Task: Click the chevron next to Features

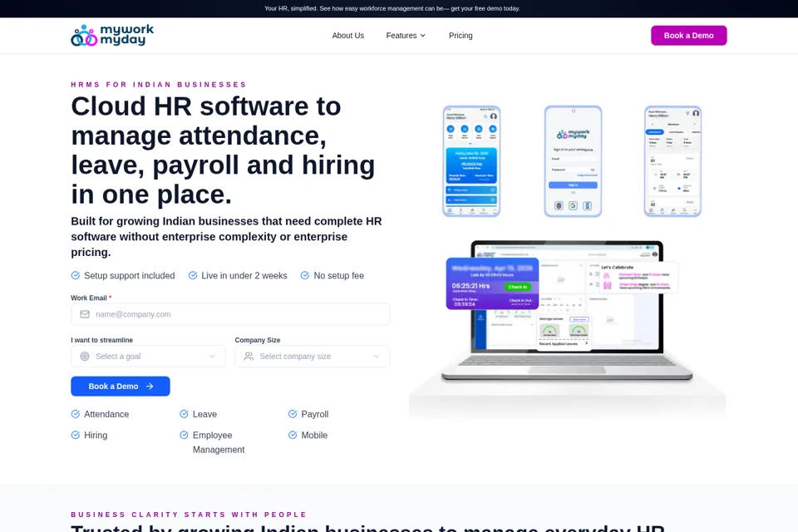Action: [x=422, y=36]
